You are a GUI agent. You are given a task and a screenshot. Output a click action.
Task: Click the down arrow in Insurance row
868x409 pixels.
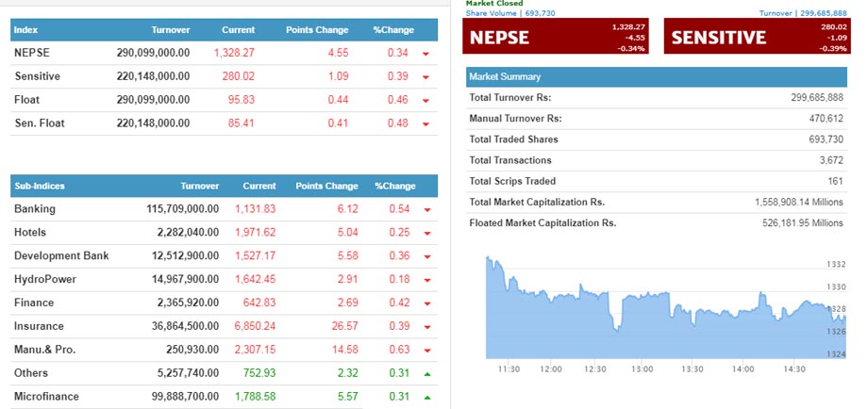426,327
